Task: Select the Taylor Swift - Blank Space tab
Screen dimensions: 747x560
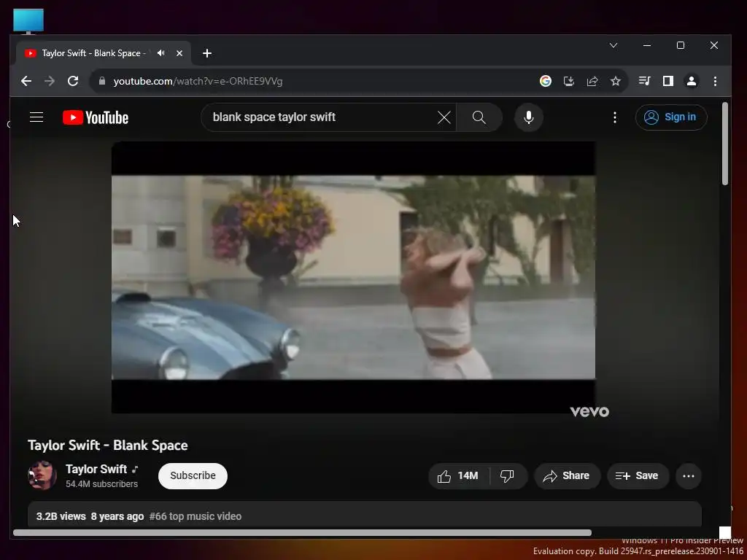Action: point(104,53)
